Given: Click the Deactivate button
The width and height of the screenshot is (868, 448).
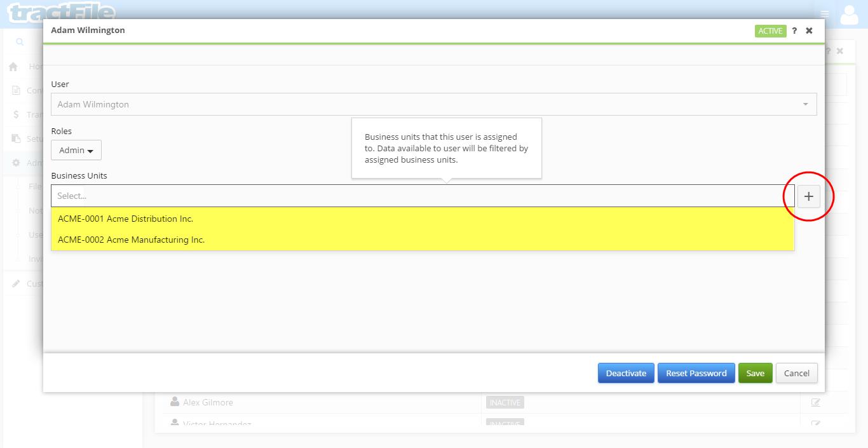Looking at the screenshot, I should (626, 373).
